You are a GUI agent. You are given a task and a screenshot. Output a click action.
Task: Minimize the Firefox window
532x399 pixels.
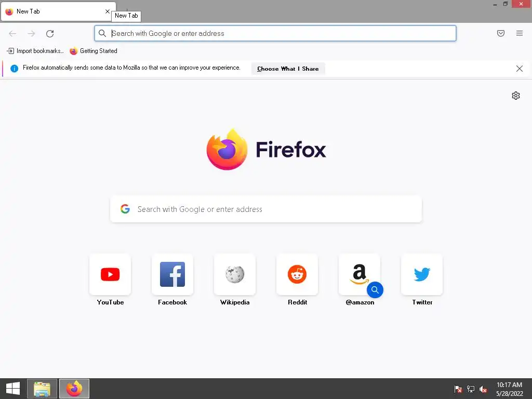[x=495, y=4]
